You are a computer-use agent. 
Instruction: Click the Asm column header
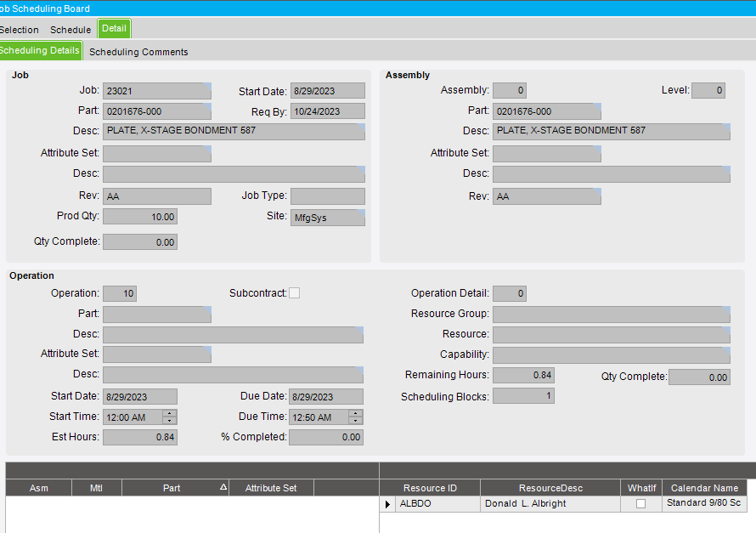pos(39,488)
